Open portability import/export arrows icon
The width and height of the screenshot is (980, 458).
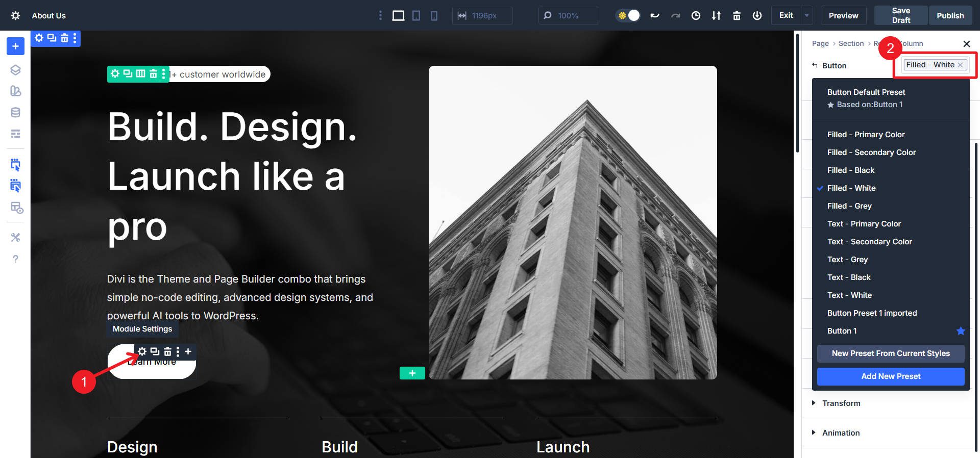(x=716, y=15)
